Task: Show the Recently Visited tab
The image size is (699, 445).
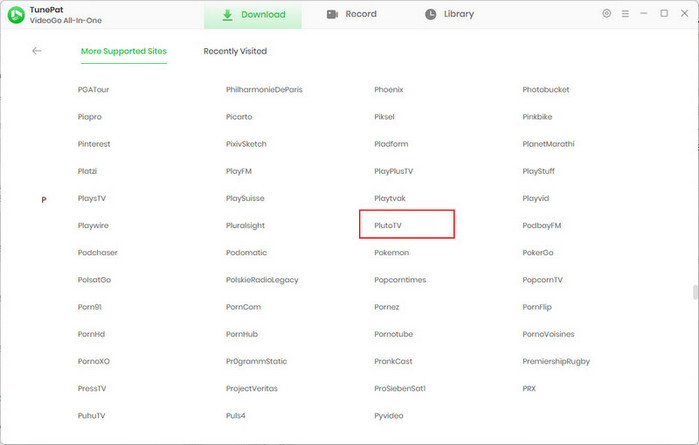Action: click(x=235, y=51)
